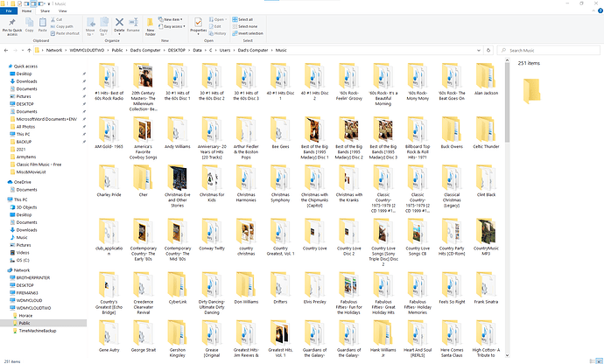Collapse the ribbon with chevron
604x364 pixels.
(593, 10)
